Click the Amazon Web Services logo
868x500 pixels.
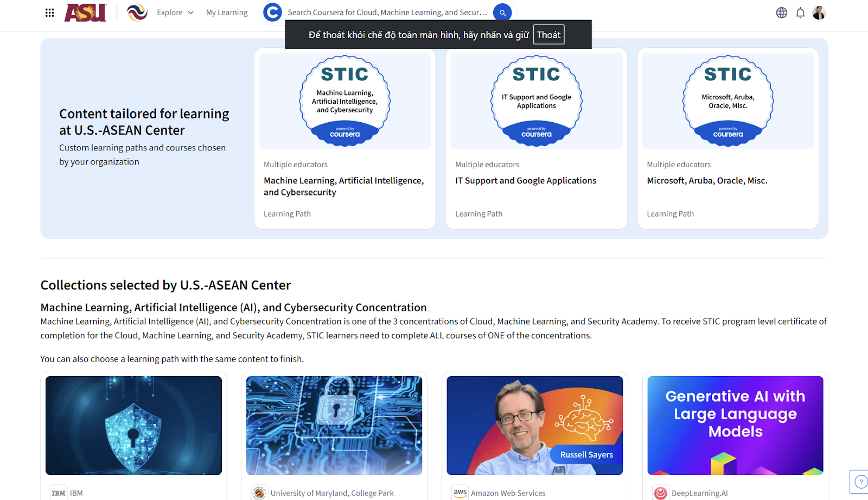460,492
